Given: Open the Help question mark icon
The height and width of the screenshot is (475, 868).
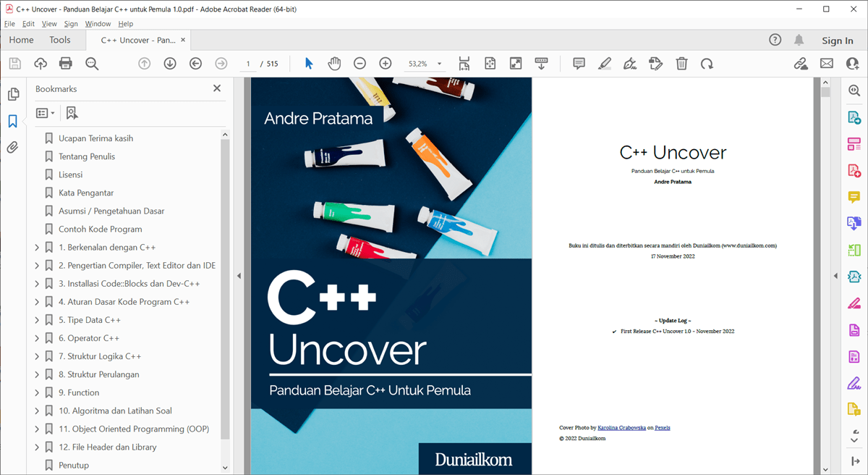Looking at the screenshot, I should [775, 40].
